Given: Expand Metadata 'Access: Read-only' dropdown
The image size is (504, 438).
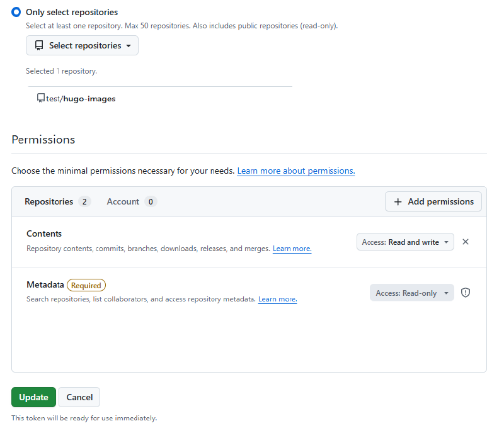Looking at the screenshot, I should click(x=411, y=293).
